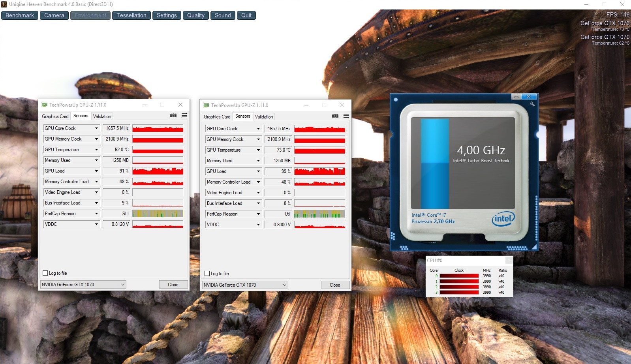Open the Camera menu in Heaven

pyautogui.click(x=54, y=15)
